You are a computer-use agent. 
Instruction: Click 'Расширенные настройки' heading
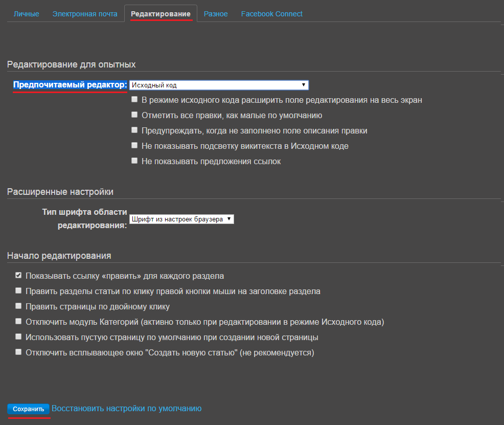coord(60,192)
